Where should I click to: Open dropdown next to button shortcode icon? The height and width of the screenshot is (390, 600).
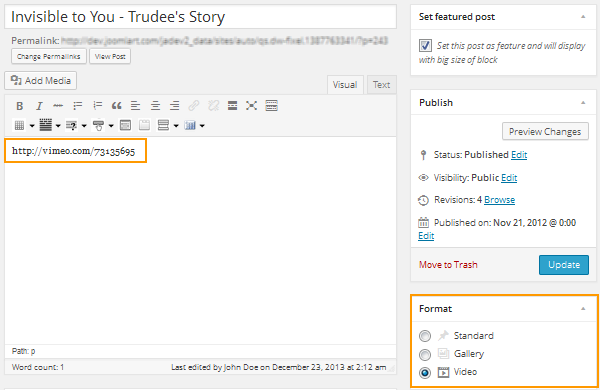coord(111,126)
